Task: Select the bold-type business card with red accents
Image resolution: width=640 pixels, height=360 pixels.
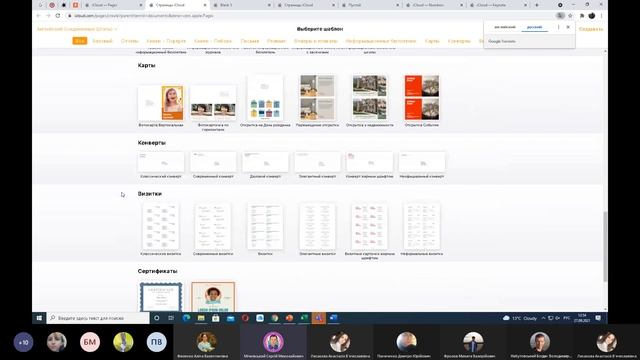Action: click(x=370, y=227)
